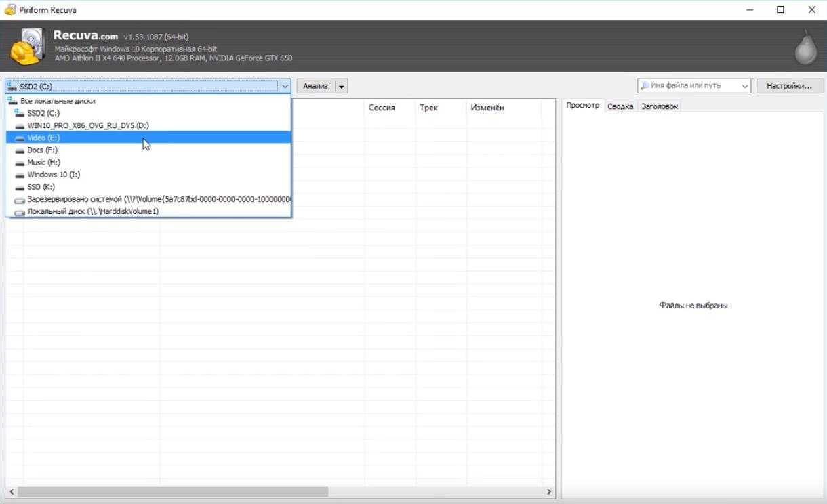Click the system reserved volume icon
Image resolution: width=827 pixels, height=504 pixels.
(x=20, y=200)
